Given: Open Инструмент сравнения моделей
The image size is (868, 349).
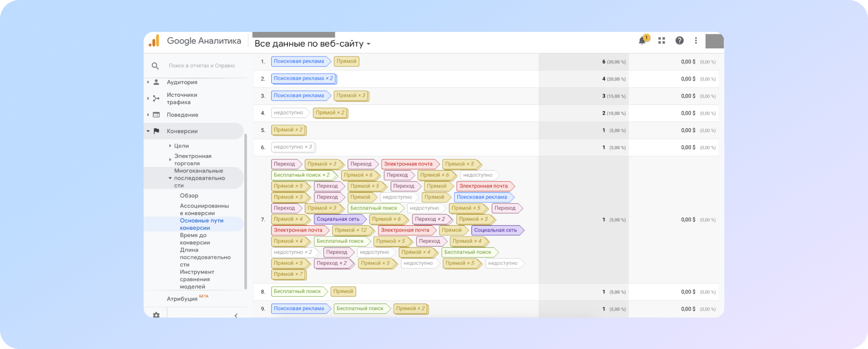Looking at the screenshot, I should point(197,279).
